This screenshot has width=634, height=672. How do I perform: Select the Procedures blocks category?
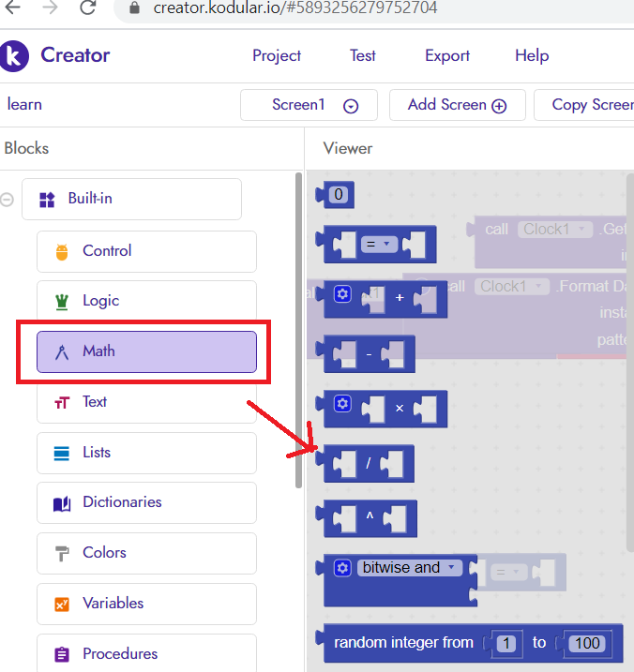tap(146, 653)
